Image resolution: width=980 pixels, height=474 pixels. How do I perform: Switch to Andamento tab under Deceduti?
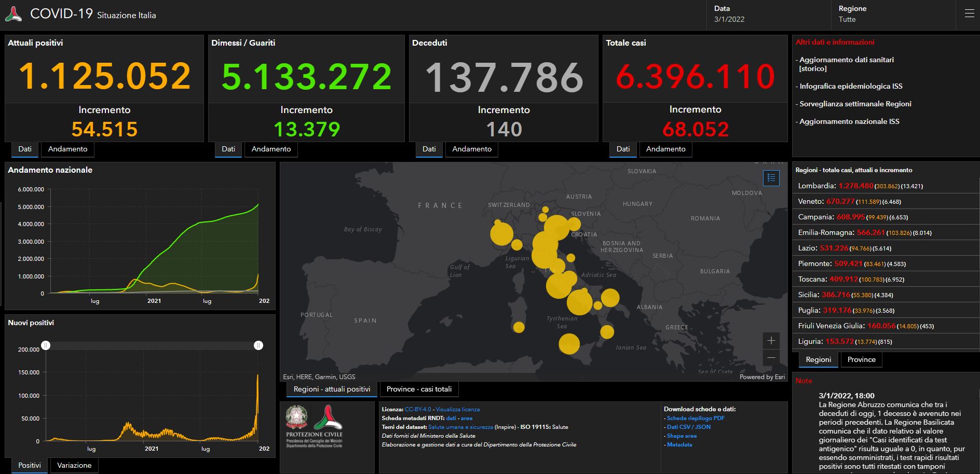471,149
